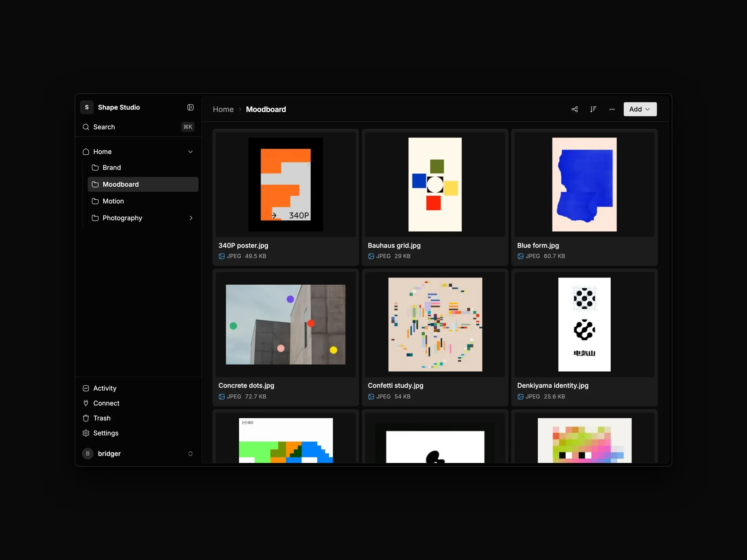
Task: Click the Search magnifier icon
Action: click(86, 127)
